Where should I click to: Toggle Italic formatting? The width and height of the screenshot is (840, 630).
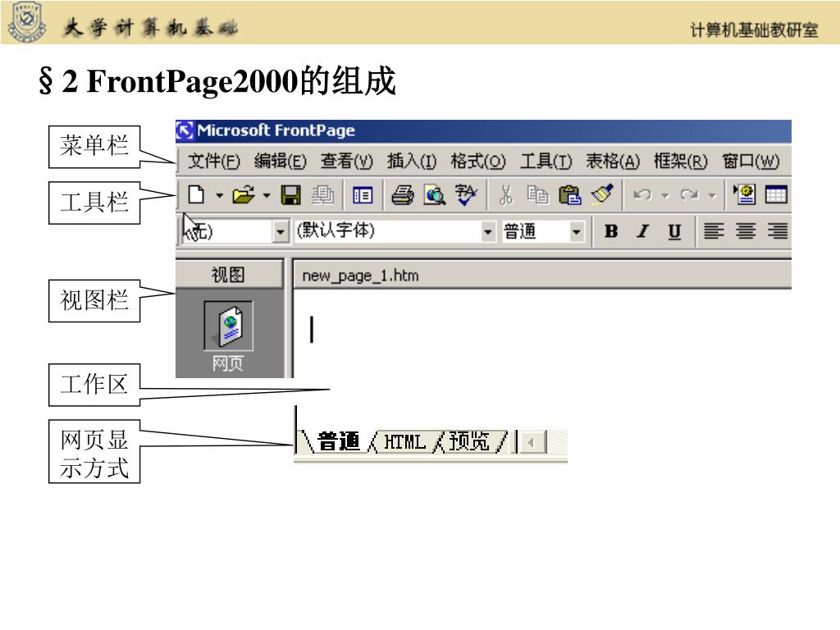(x=643, y=231)
